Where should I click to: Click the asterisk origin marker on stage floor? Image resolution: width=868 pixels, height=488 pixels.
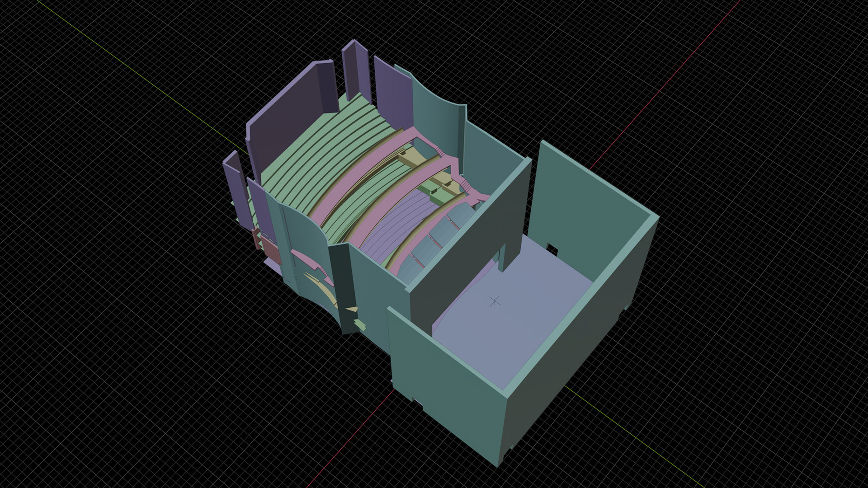(x=495, y=300)
